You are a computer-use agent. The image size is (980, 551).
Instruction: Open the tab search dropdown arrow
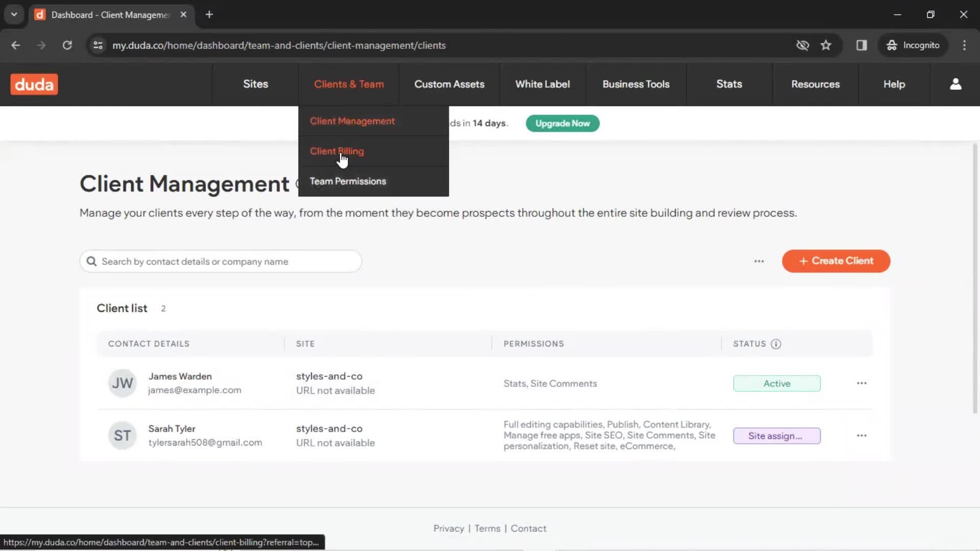coord(14,15)
